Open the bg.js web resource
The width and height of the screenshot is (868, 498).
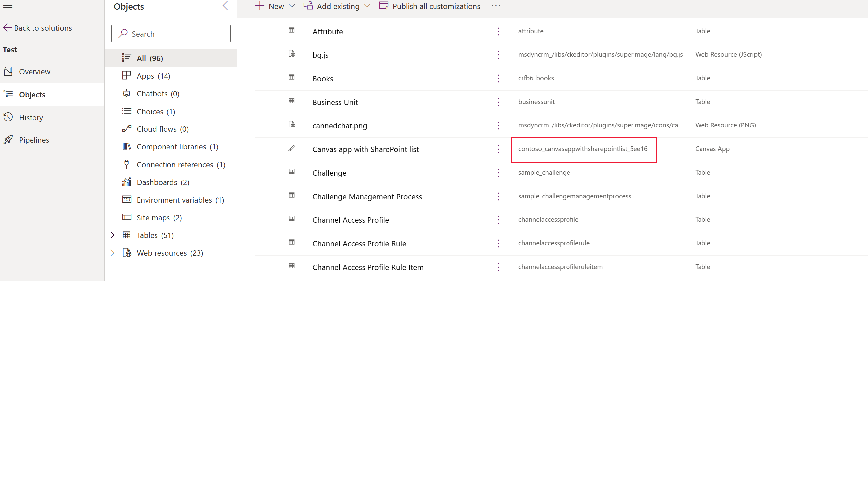[320, 55]
